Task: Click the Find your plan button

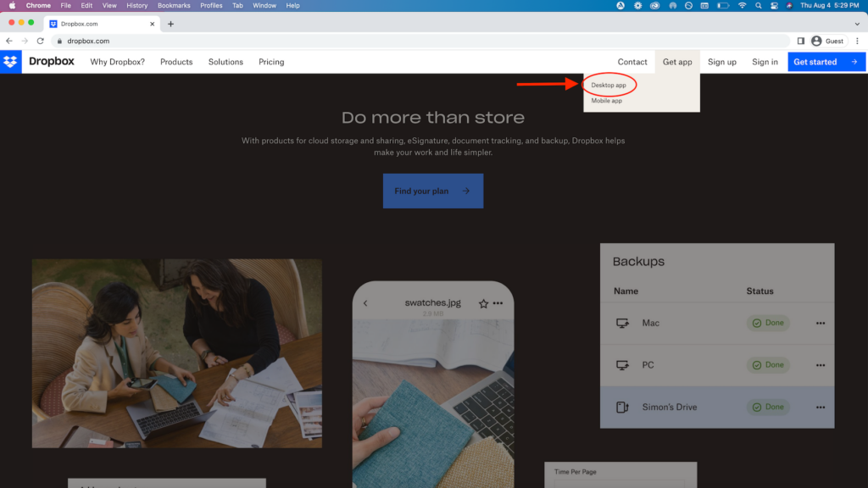Action: (433, 191)
